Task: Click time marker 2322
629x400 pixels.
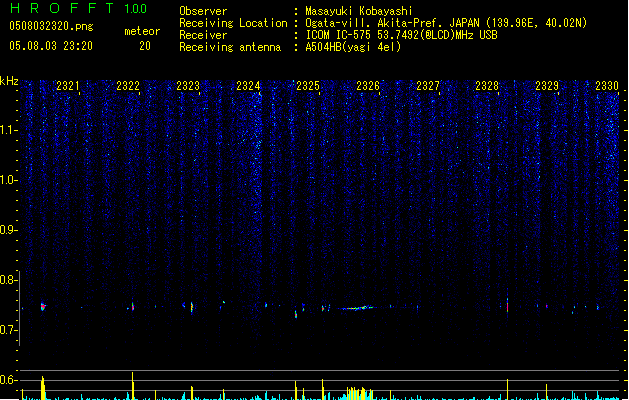Action: coord(128,86)
